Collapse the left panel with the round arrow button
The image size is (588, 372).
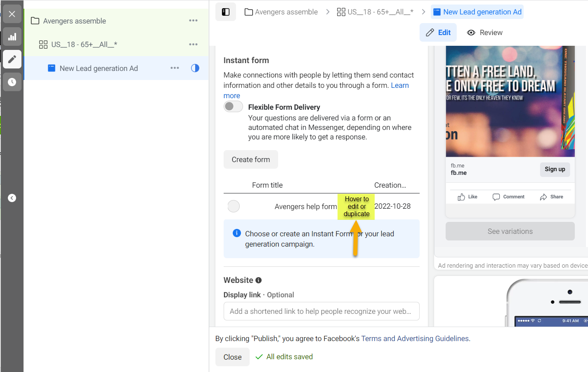coord(12,198)
